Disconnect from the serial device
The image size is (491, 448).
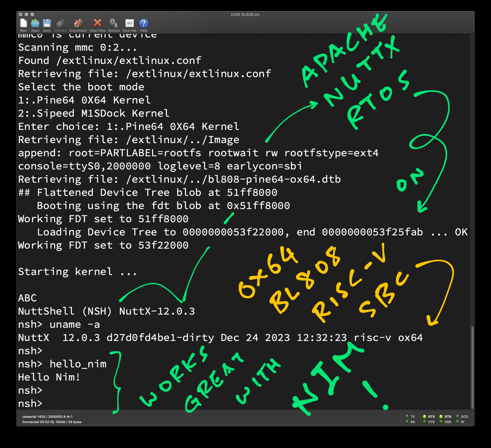(78, 23)
